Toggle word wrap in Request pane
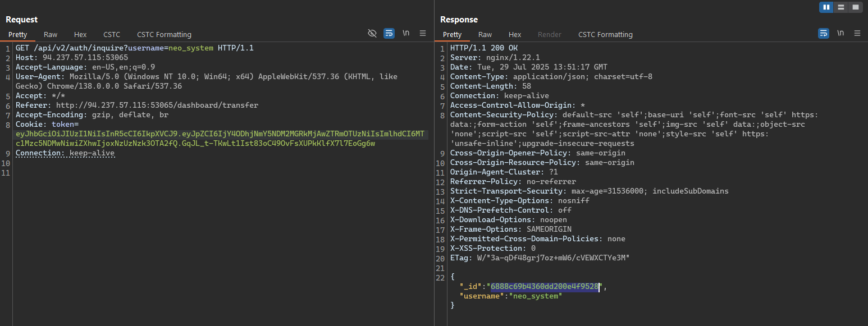This screenshot has height=326, width=868. (x=389, y=34)
